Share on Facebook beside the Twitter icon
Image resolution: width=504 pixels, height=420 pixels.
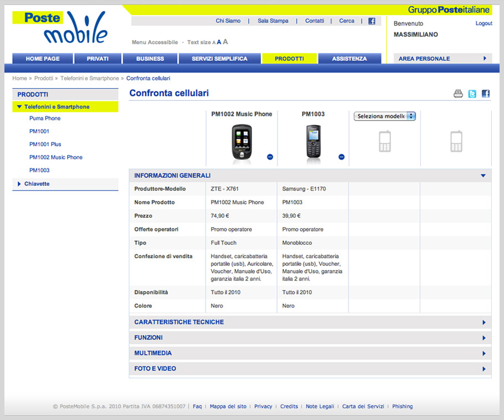(x=485, y=94)
